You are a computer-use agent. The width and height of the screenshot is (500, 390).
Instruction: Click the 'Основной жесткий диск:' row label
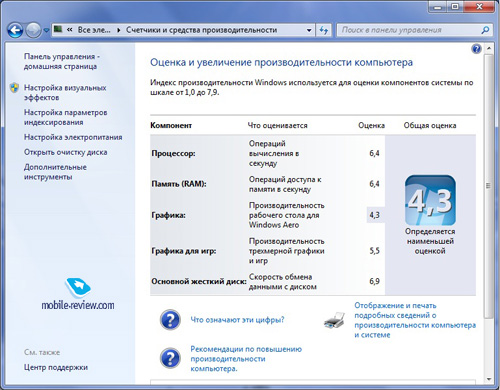tap(199, 282)
